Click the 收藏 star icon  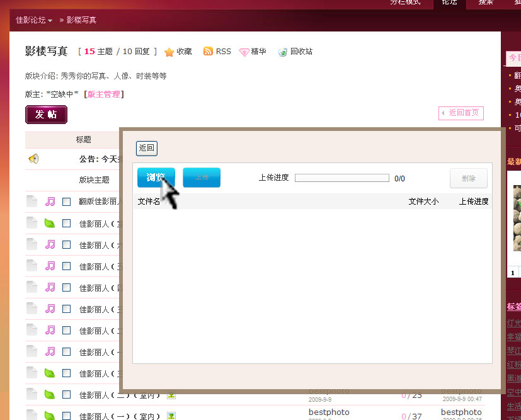click(169, 52)
